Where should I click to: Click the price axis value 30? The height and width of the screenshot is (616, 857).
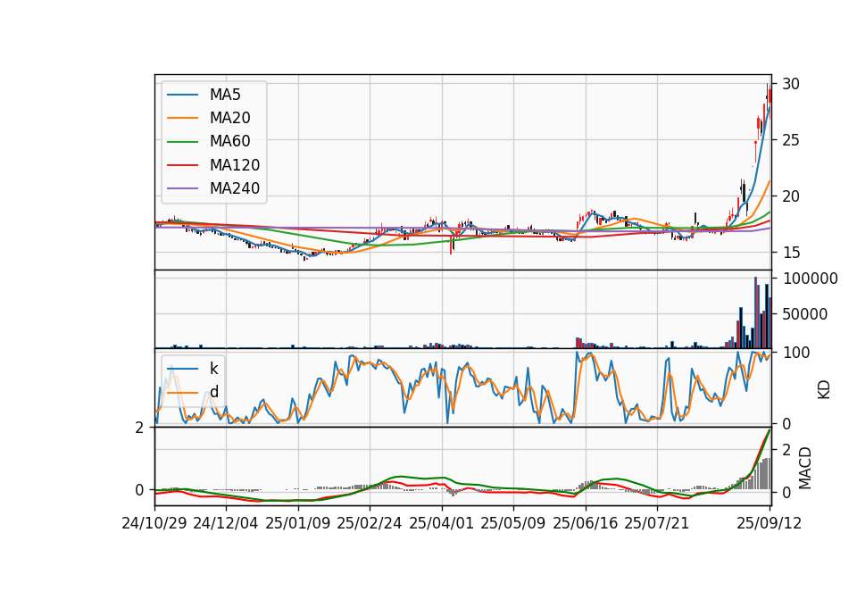[x=791, y=84]
